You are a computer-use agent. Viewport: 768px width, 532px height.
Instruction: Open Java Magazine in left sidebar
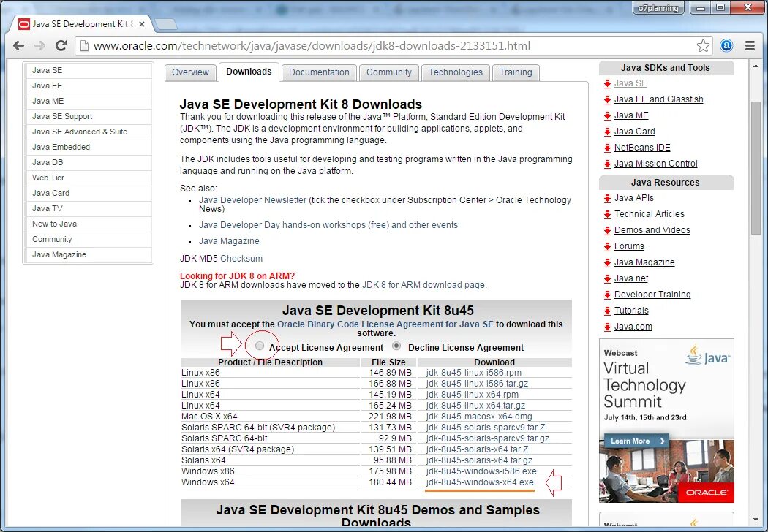[x=89, y=254]
